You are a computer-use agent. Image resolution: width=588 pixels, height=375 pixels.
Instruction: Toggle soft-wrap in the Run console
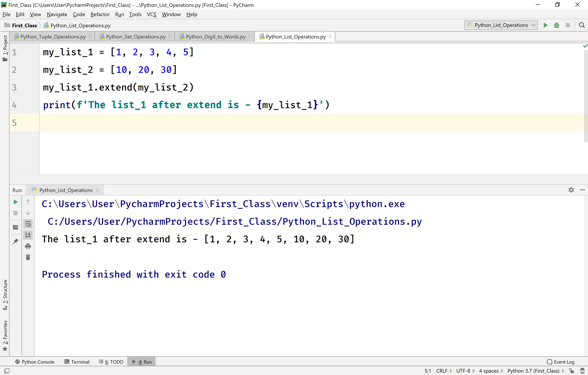[28, 224]
